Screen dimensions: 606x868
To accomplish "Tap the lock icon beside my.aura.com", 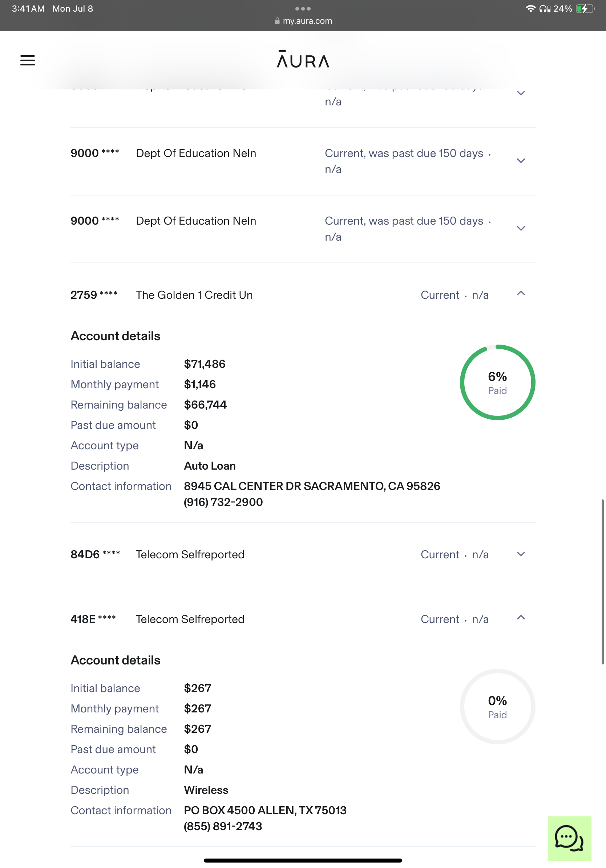I will click(277, 21).
